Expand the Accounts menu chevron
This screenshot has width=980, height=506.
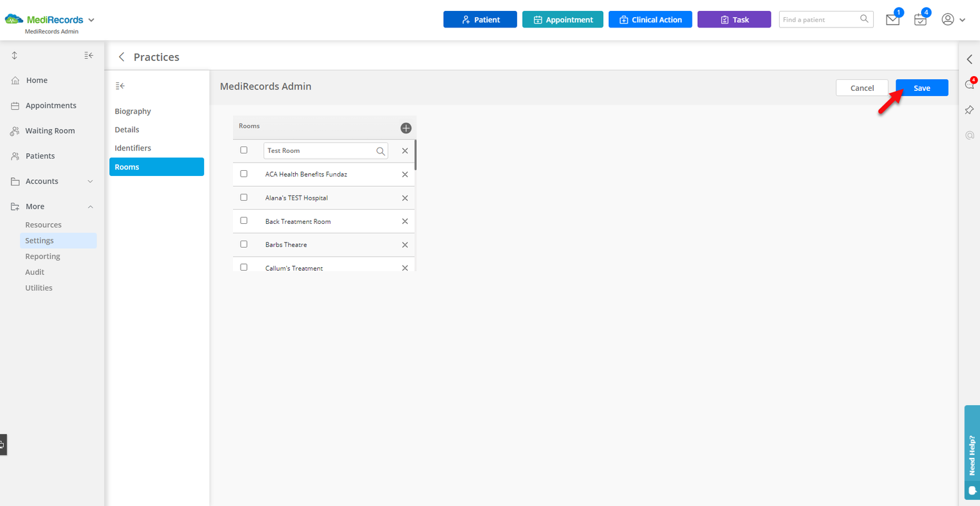pos(90,182)
